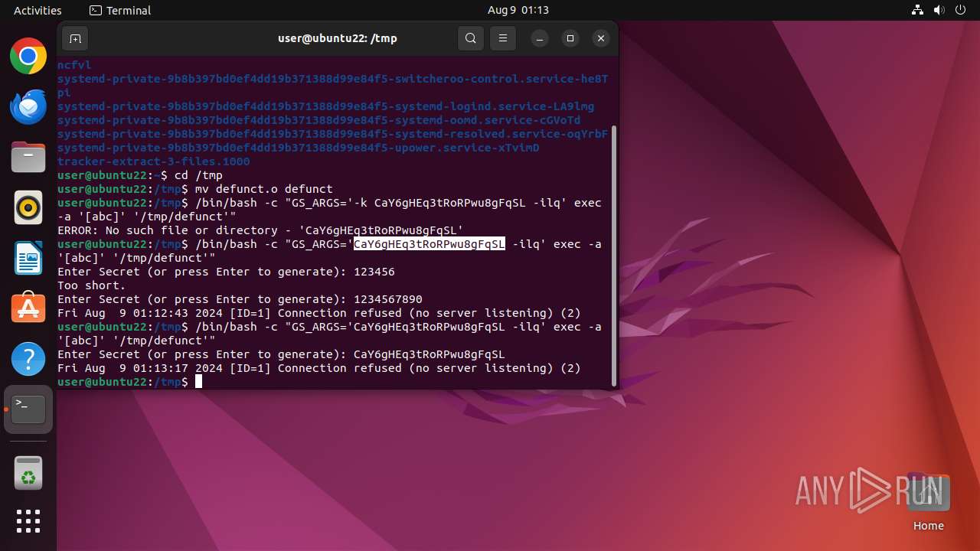Click the 'cd /tmp' command line
This screenshot has height=551, width=980.
pyautogui.click(x=140, y=175)
